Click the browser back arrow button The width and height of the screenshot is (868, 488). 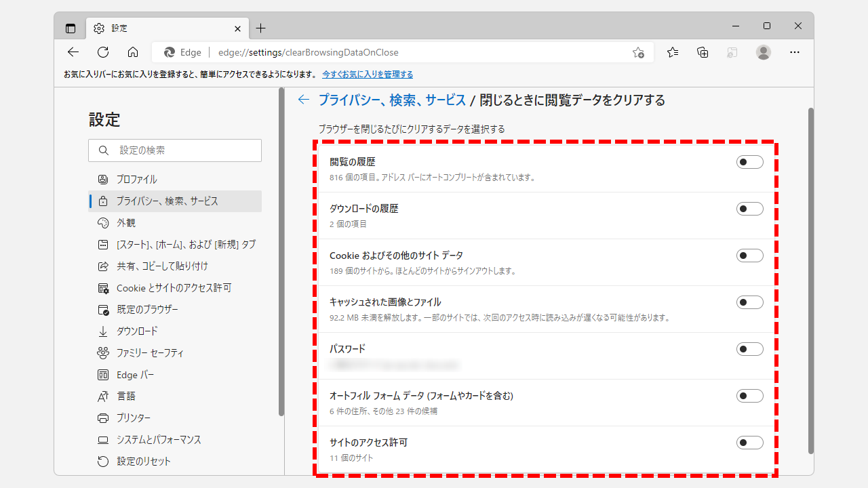[73, 52]
